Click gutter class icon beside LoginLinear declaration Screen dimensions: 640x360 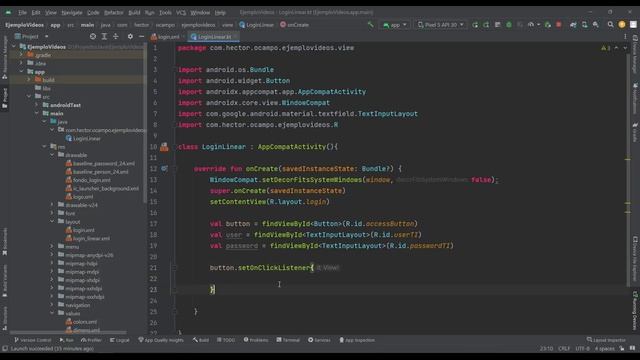(x=164, y=147)
